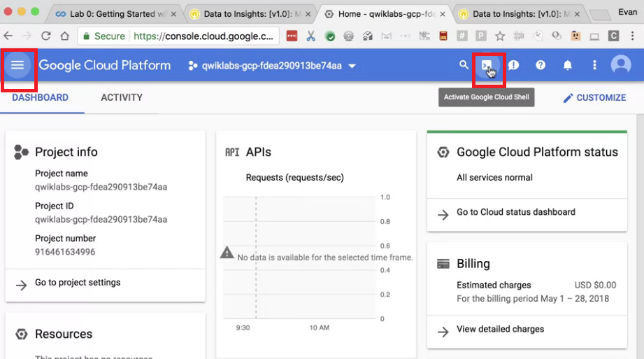The height and width of the screenshot is (359, 644).
Task: Click the Evan profile button in Chrome
Action: (x=628, y=12)
